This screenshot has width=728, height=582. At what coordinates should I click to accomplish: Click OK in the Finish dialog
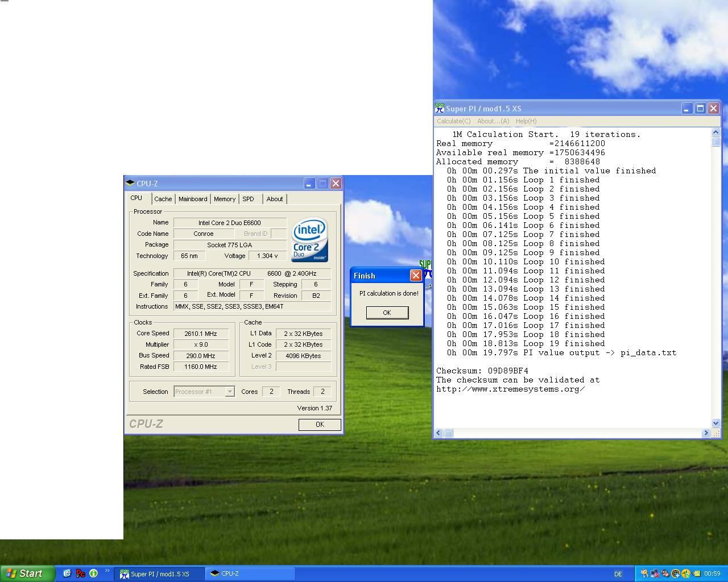coord(387,313)
